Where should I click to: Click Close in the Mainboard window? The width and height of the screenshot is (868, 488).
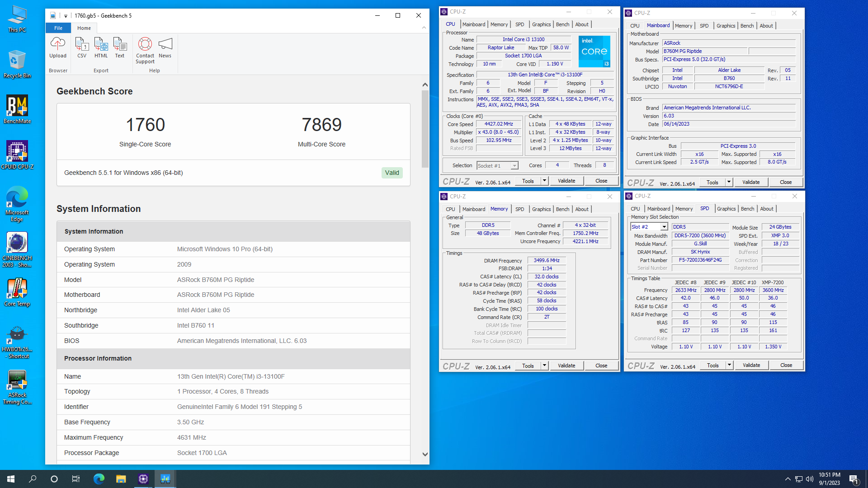(x=786, y=182)
